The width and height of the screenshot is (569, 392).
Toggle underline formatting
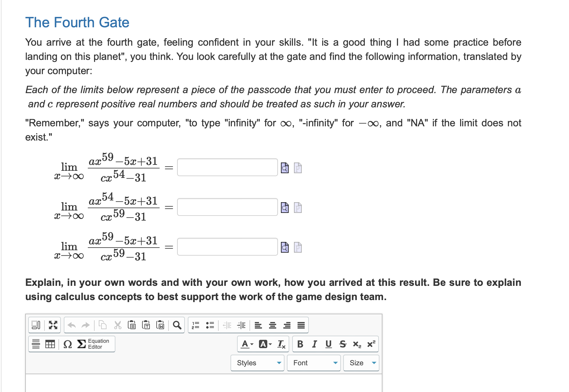[328, 344]
